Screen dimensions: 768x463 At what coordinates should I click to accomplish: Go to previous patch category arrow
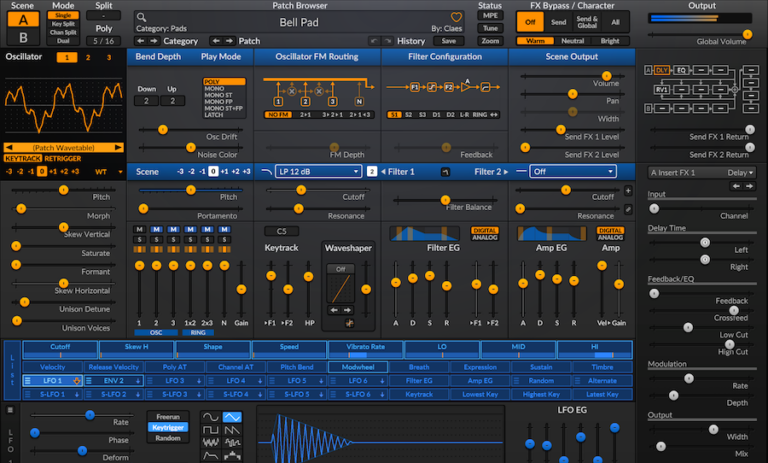point(141,41)
